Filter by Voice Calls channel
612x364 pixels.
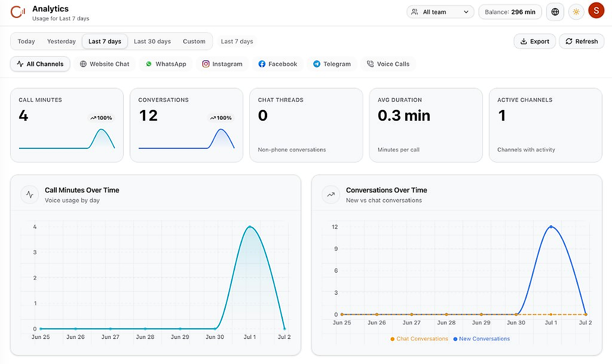pos(388,64)
